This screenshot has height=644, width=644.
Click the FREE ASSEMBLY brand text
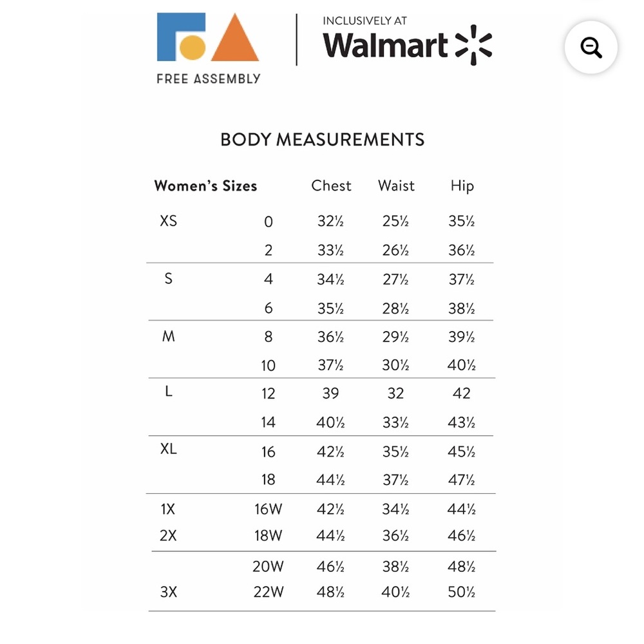click(x=209, y=79)
